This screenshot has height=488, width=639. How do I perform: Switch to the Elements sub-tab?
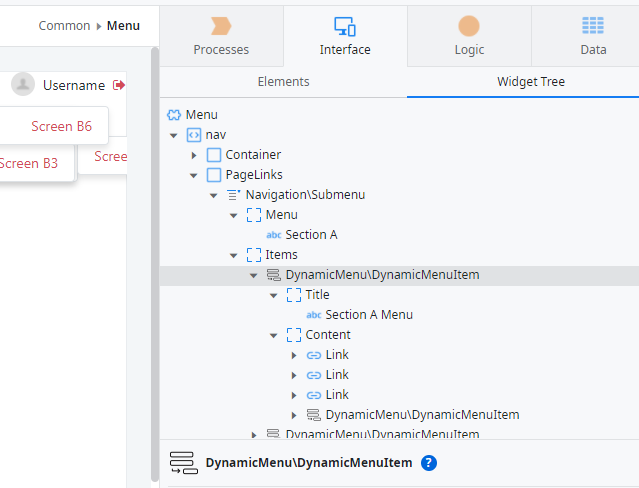(284, 82)
